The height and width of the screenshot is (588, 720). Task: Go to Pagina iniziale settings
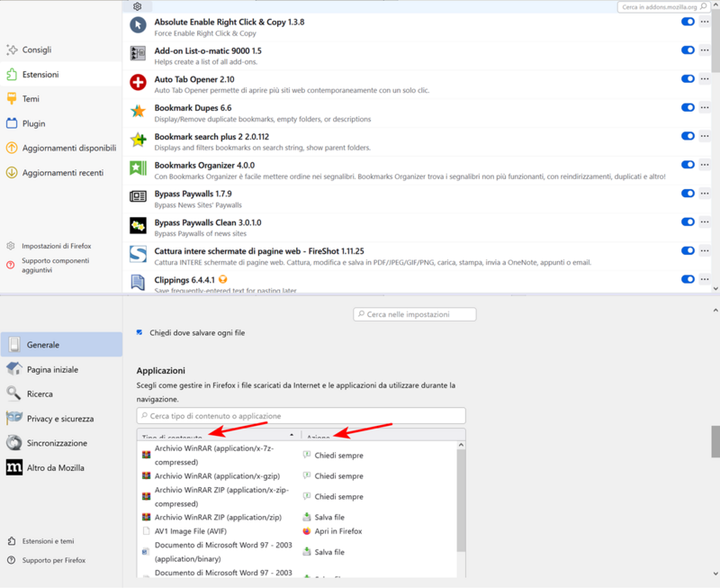61,369
